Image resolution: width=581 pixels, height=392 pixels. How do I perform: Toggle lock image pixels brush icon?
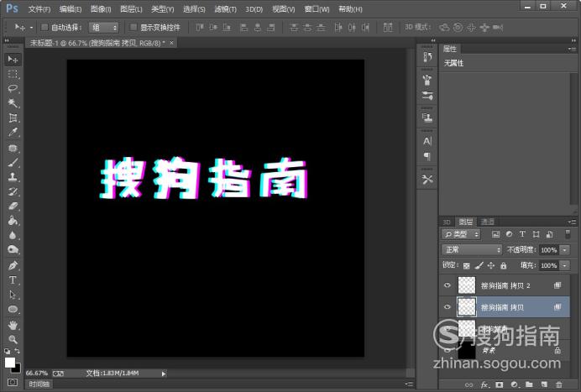(x=479, y=265)
